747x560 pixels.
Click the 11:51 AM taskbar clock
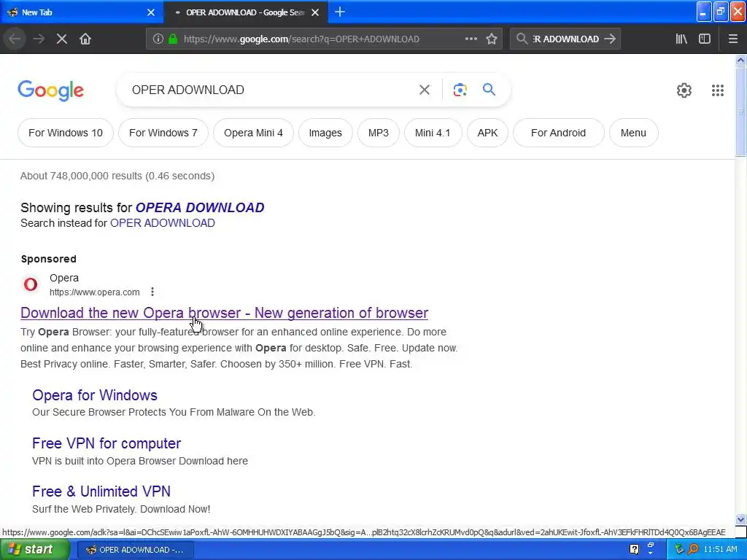720,549
